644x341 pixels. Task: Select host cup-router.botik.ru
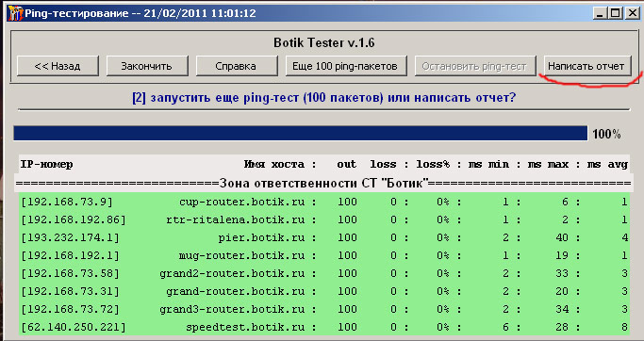pos(242,202)
